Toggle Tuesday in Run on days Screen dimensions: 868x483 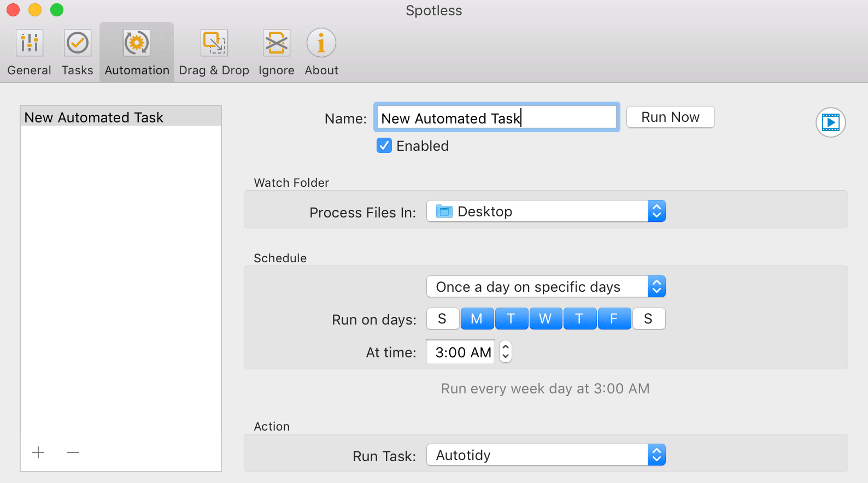point(511,319)
